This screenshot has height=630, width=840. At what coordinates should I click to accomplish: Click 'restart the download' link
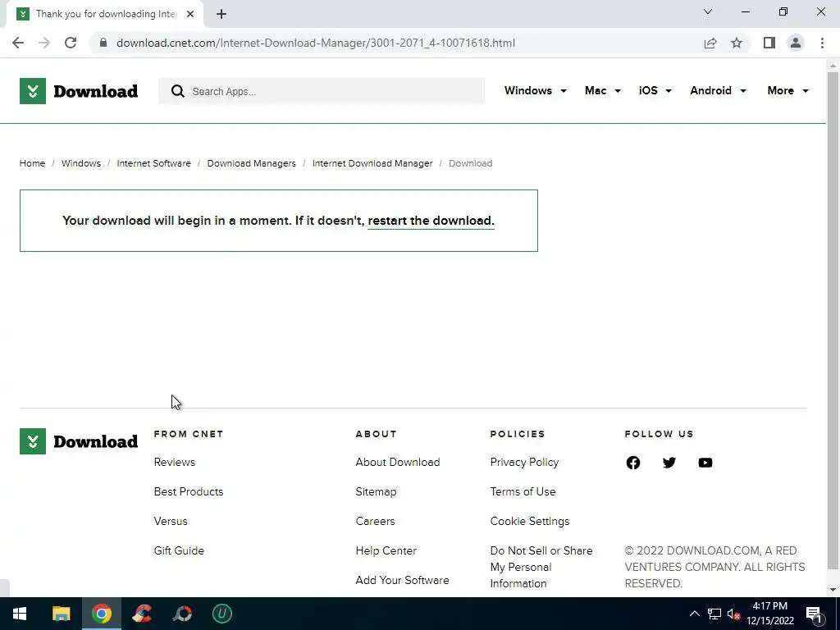pyautogui.click(x=431, y=221)
